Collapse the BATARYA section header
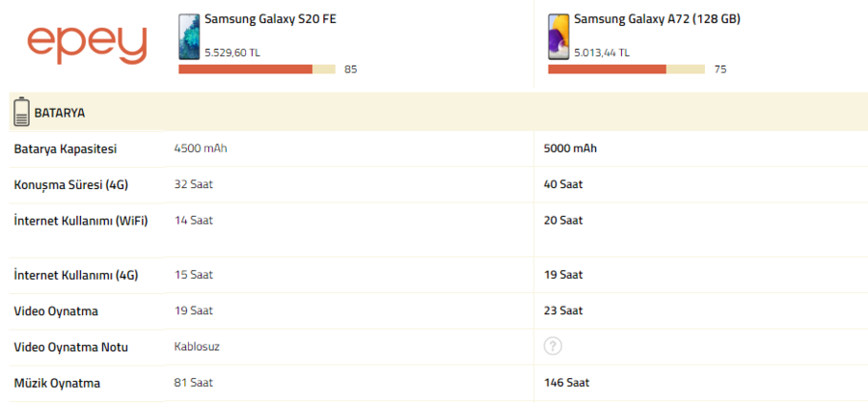This screenshot has width=868, height=403. (439, 112)
